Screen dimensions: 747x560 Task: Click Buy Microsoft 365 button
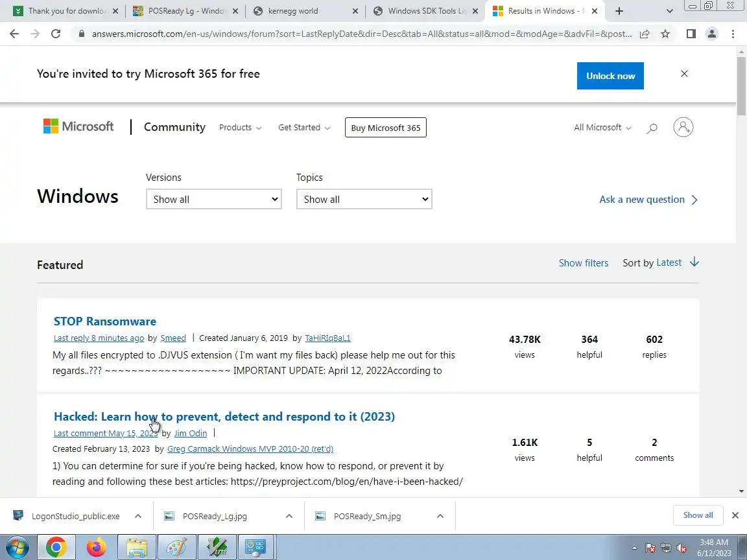click(386, 128)
